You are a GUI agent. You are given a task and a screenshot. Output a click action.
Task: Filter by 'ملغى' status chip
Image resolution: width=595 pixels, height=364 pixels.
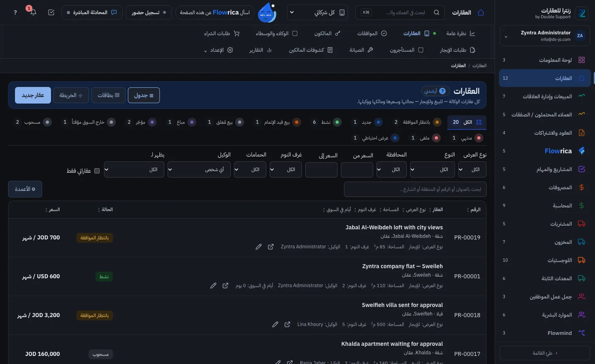tap(425, 138)
